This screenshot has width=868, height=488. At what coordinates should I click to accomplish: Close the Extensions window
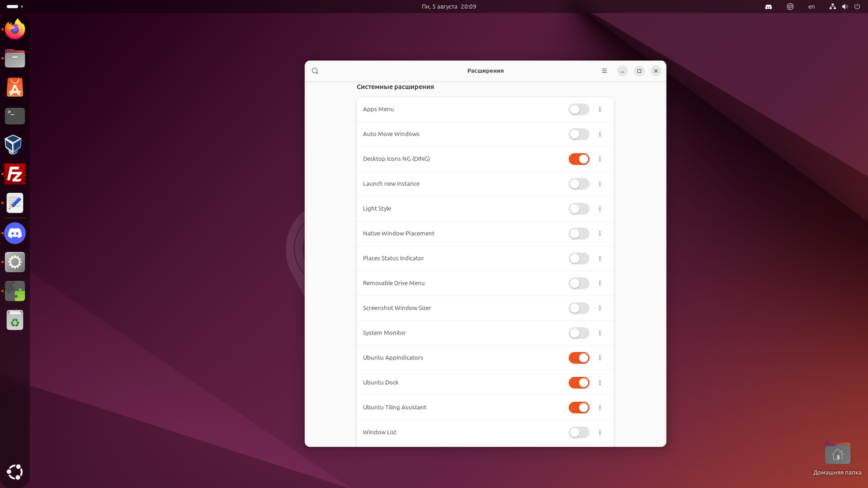point(656,71)
